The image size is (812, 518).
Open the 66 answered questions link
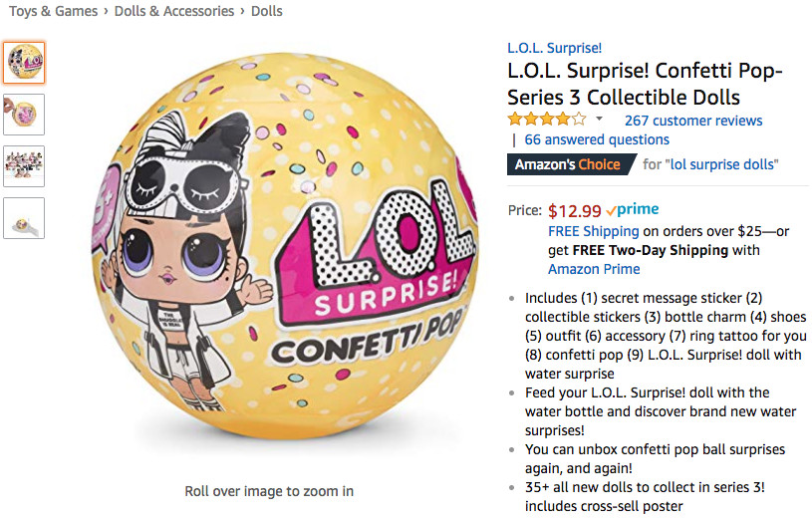click(x=597, y=139)
